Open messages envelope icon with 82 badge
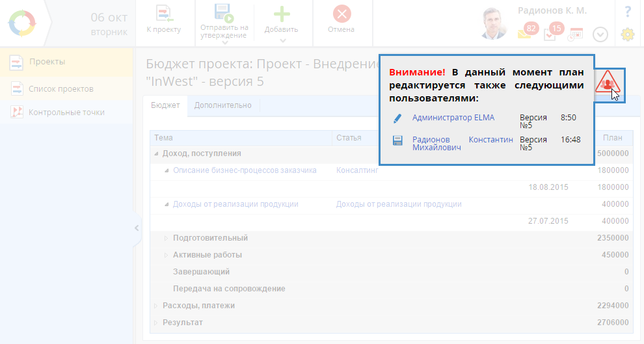This screenshot has height=344, width=644. point(526,33)
